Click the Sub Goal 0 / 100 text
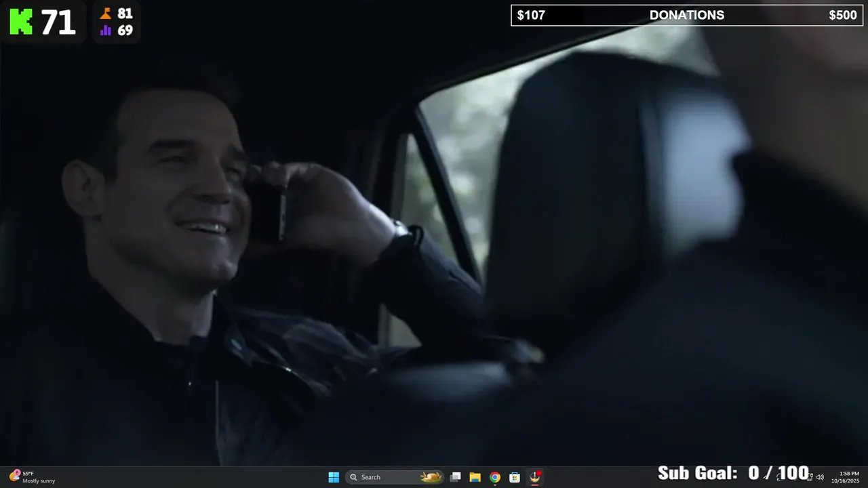This screenshot has width=868, height=488. (734, 472)
